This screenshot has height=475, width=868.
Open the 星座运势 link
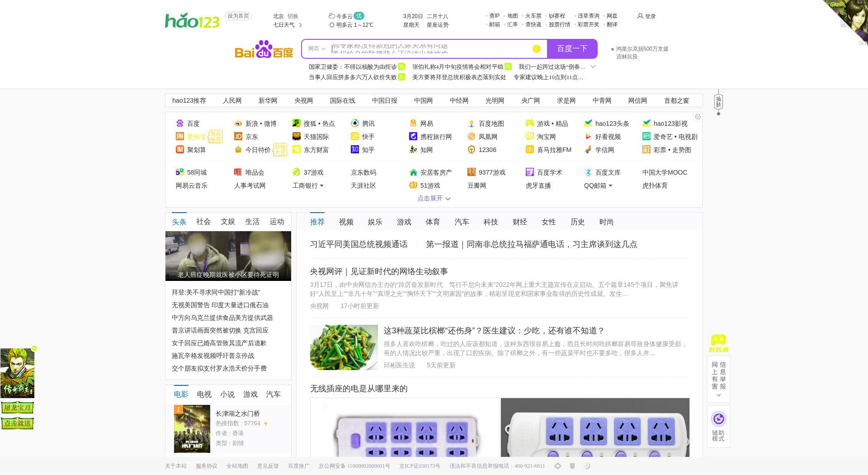pyautogui.click(x=438, y=25)
